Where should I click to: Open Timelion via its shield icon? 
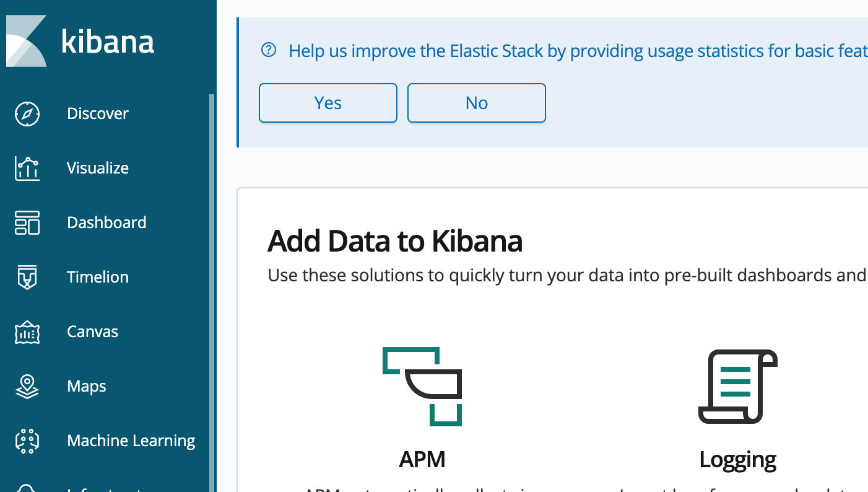click(27, 278)
